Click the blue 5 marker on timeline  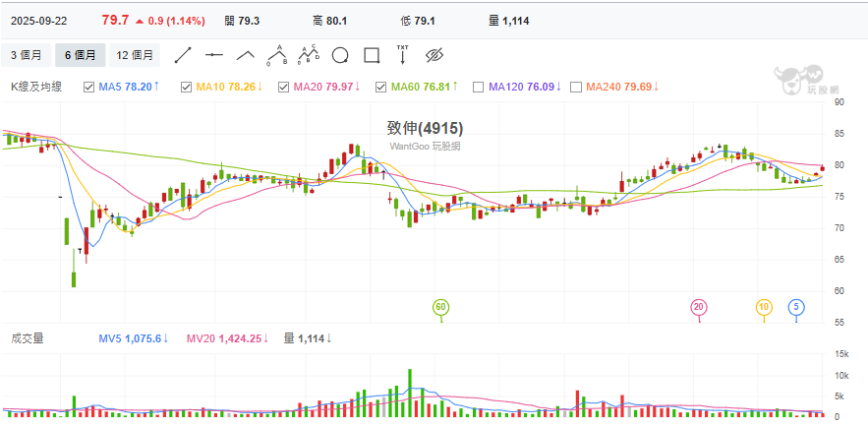pyautogui.click(x=795, y=308)
